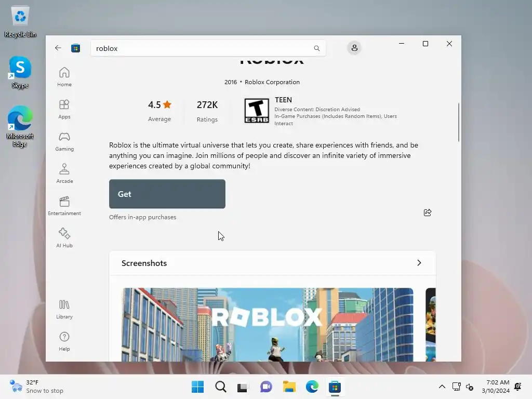Open the Entertainment section
This screenshot has height=399, width=532.
pyautogui.click(x=64, y=206)
